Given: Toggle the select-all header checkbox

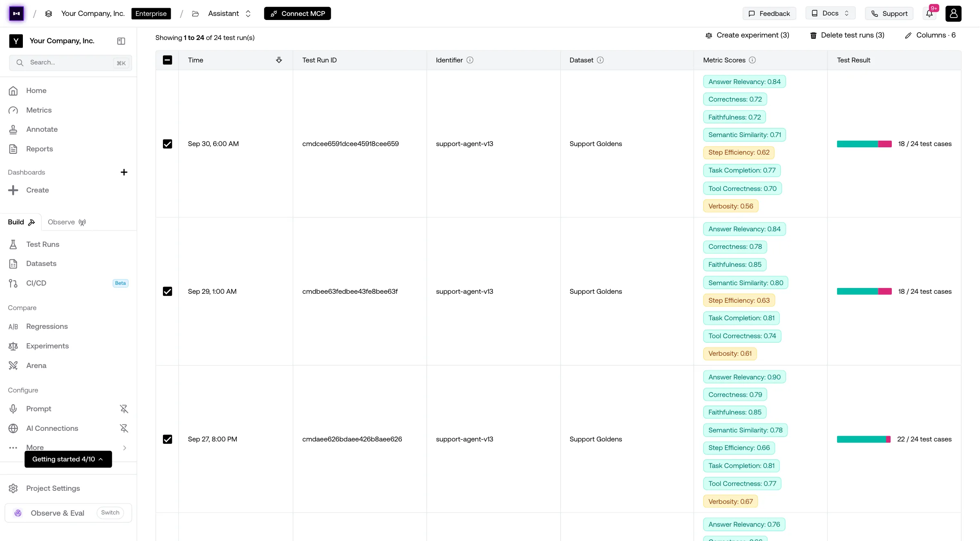Looking at the screenshot, I should click(167, 60).
